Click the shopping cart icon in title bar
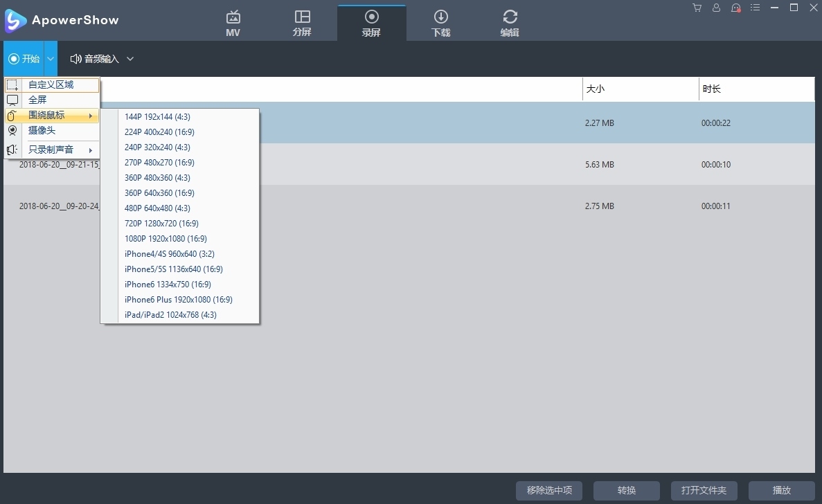Screen dimensions: 822x504 click(x=697, y=8)
